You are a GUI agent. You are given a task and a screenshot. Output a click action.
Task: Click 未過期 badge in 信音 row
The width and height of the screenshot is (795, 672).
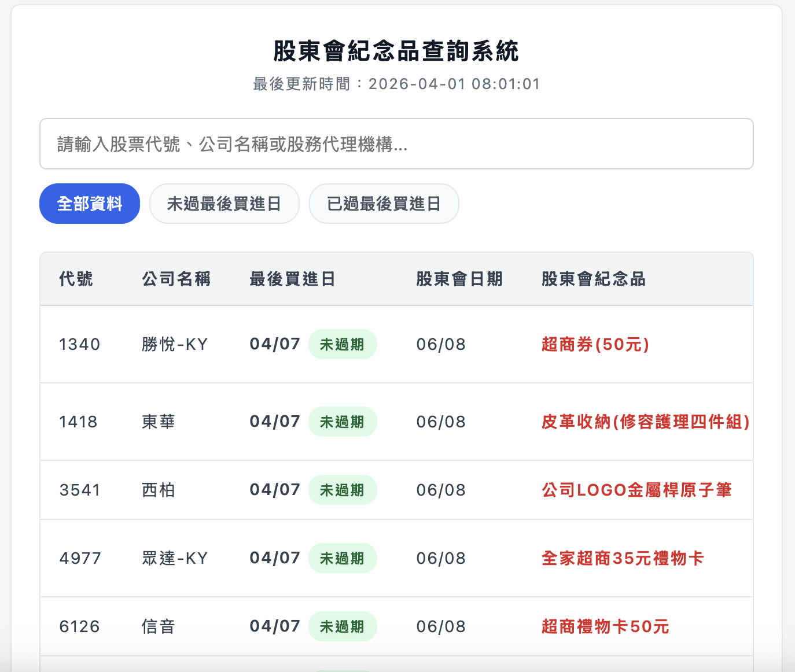pos(343,627)
